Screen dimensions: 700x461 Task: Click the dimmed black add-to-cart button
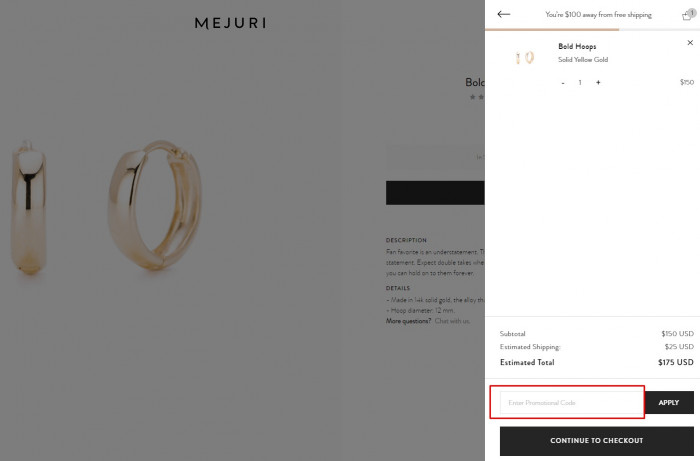pos(435,192)
